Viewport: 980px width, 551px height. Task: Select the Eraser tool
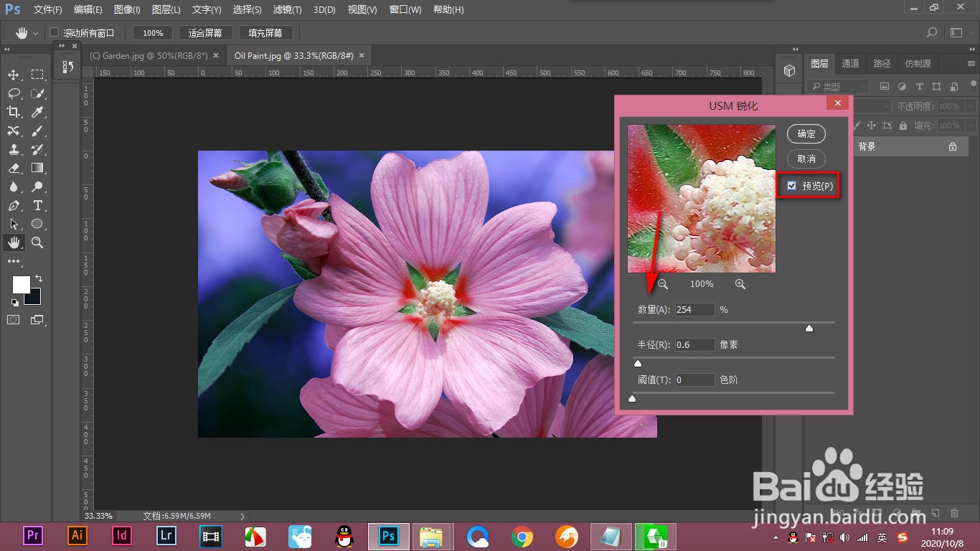[x=14, y=168]
